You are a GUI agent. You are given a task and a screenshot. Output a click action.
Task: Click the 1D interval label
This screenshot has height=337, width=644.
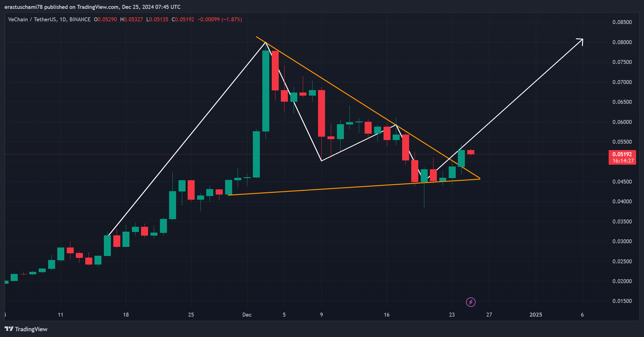(x=63, y=19)
